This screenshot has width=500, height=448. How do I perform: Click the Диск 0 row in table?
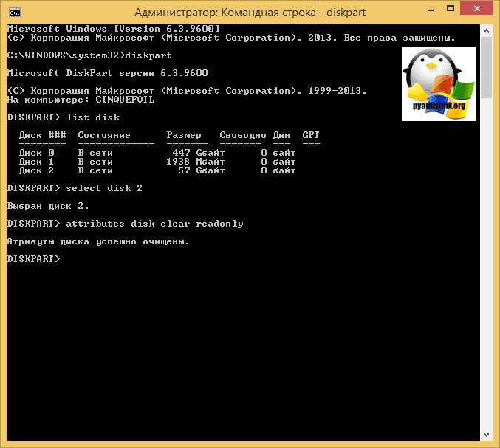[157, 153]
